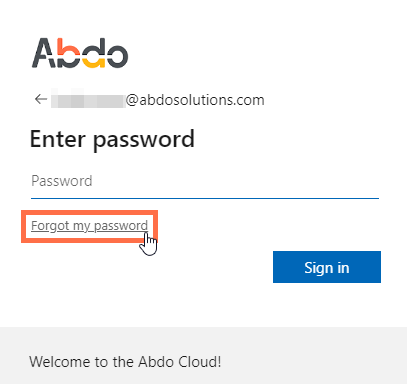Click the Password placeholder text
407x384 pixels.
click(x=62, y=181)
